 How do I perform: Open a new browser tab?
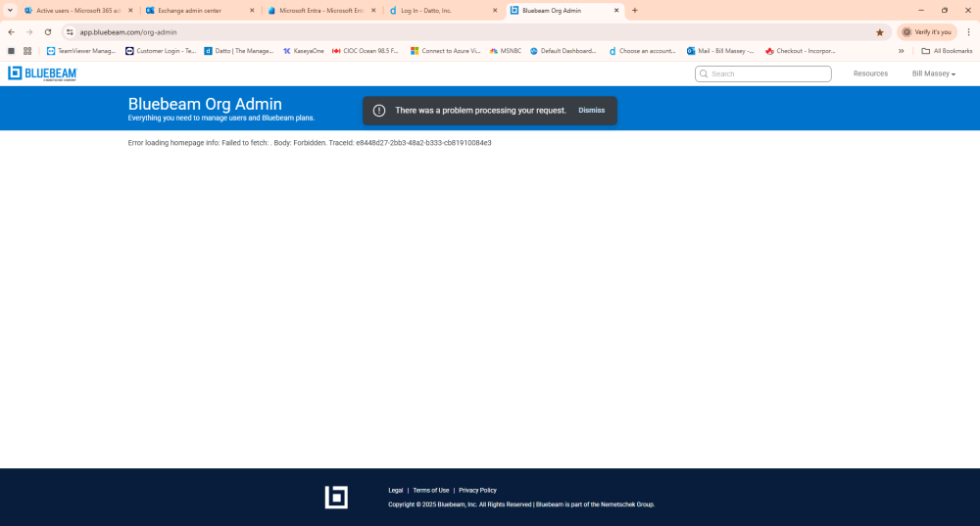(x=635, y=11)
